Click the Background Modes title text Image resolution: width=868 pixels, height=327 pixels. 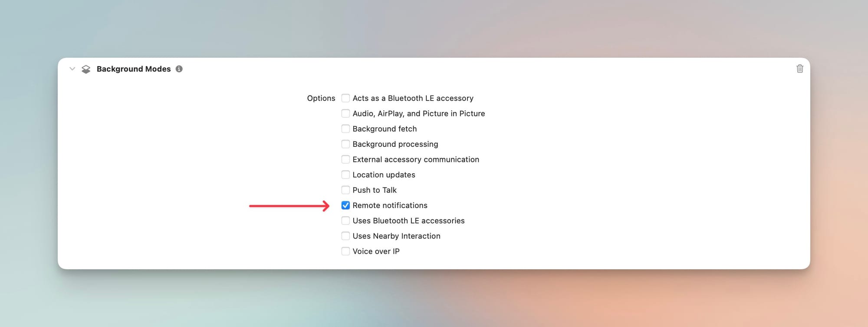(134, 69)
